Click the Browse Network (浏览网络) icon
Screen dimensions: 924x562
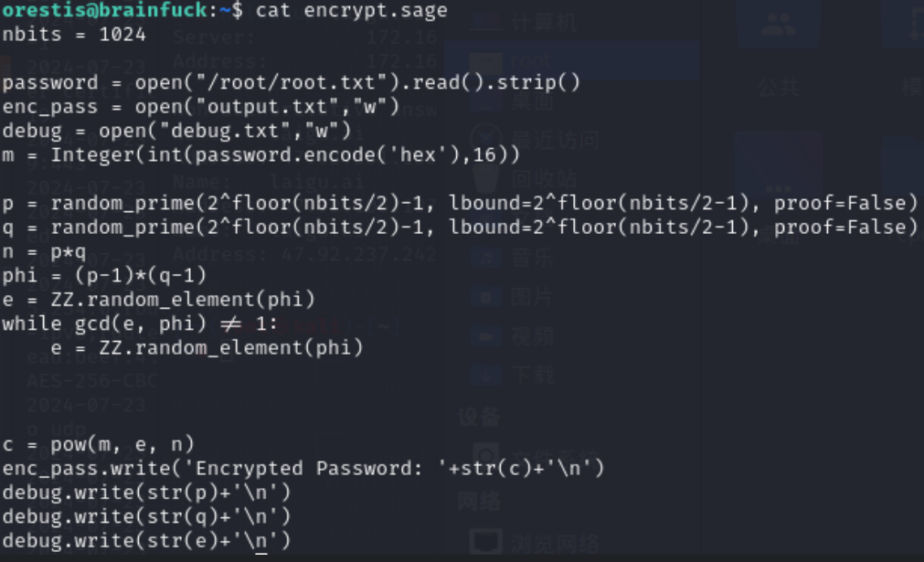click(487, 542)
